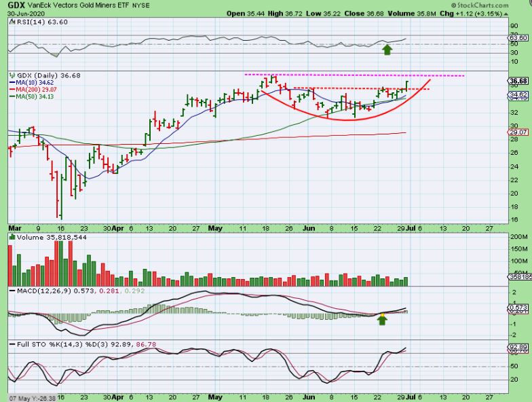Click the candlestick icon beside GDX (Daily)
532x402 pixels.
(12, 75)
